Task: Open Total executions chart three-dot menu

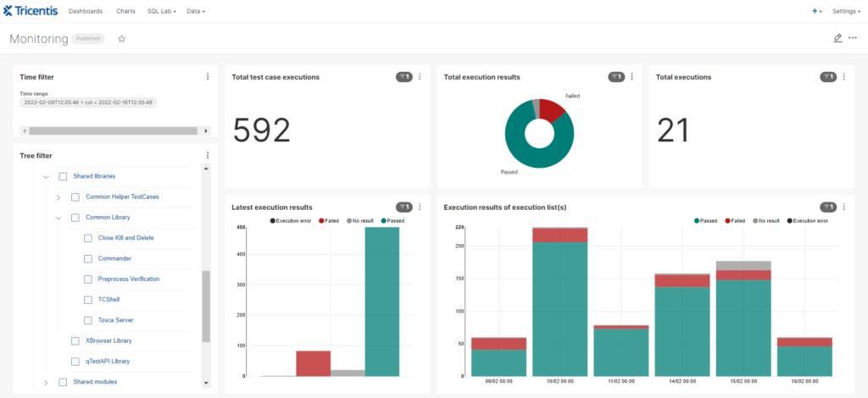Action: pyautogui.click(x=844, y=77)
